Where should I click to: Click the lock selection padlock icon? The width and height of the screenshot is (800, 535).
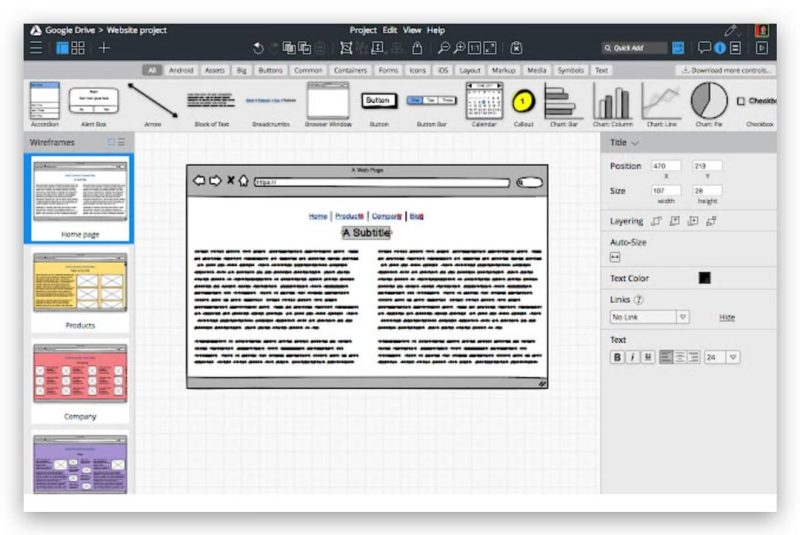pos(417,48)
